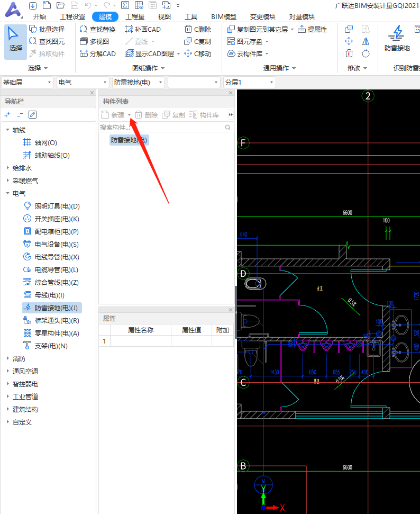Click 显示CAD图层 button
Screen dimensions: 420x514
pyautogui.click(x=150, y=53)
